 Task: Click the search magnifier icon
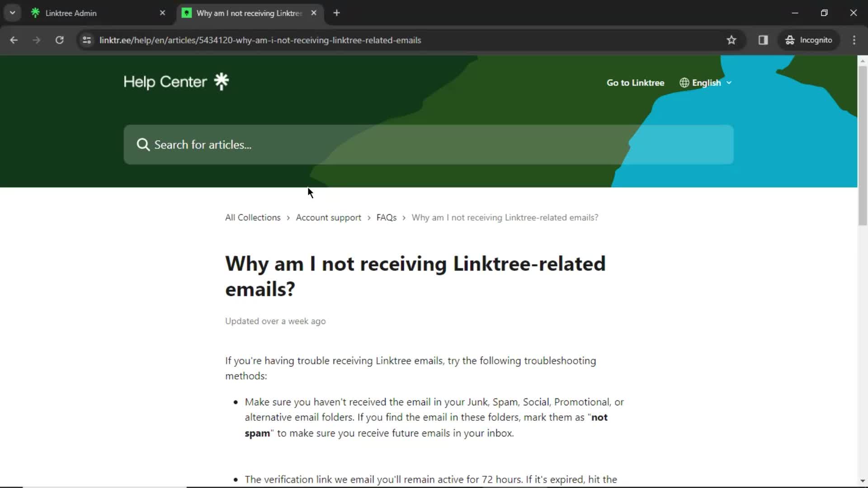click(x=143, y=145)
